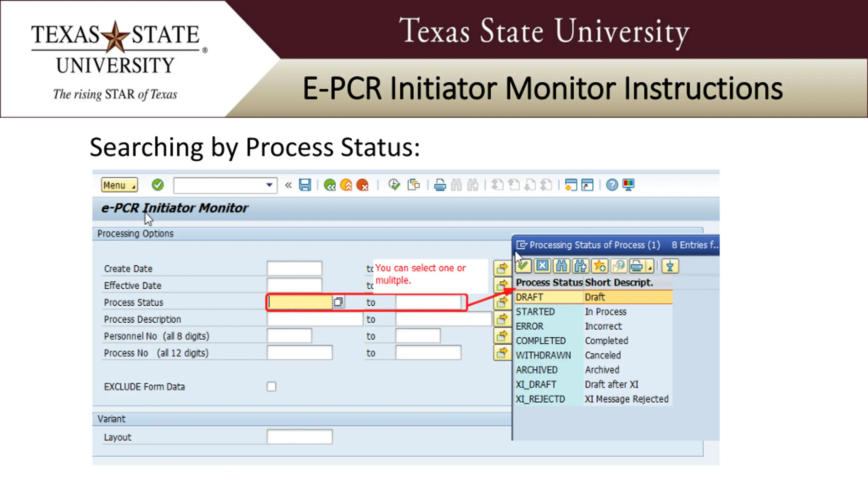The image size is (868, 488).
Task: Open search help button beside Process Status field
Action: coord(339,302)
